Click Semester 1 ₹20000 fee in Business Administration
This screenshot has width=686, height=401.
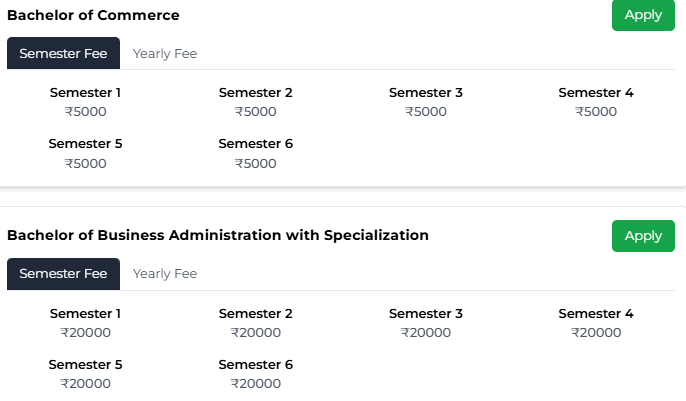[86, 323]
